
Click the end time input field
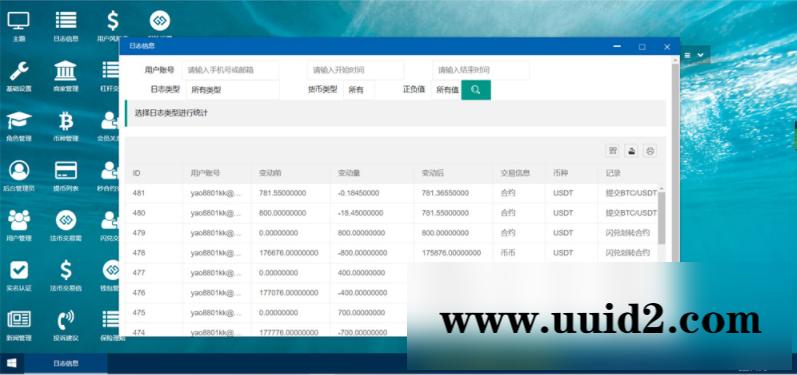pyautogui.click(x=481, y=70)
